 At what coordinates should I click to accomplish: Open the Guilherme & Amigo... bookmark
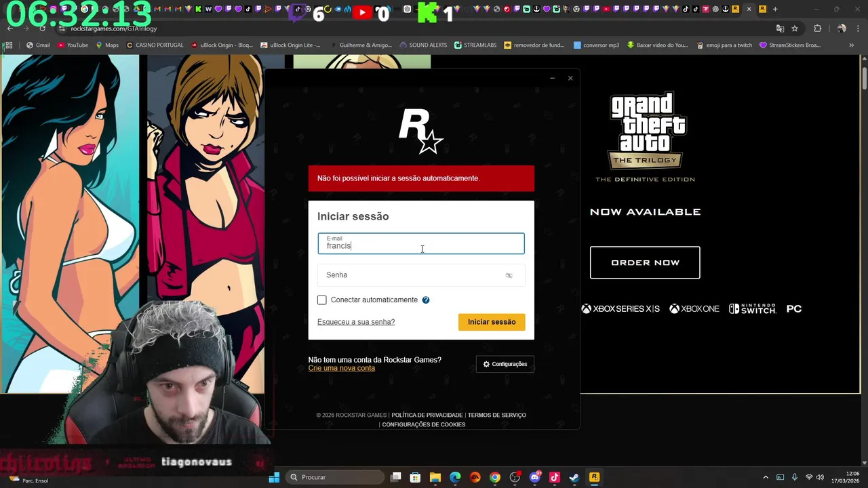click(361, 45)
